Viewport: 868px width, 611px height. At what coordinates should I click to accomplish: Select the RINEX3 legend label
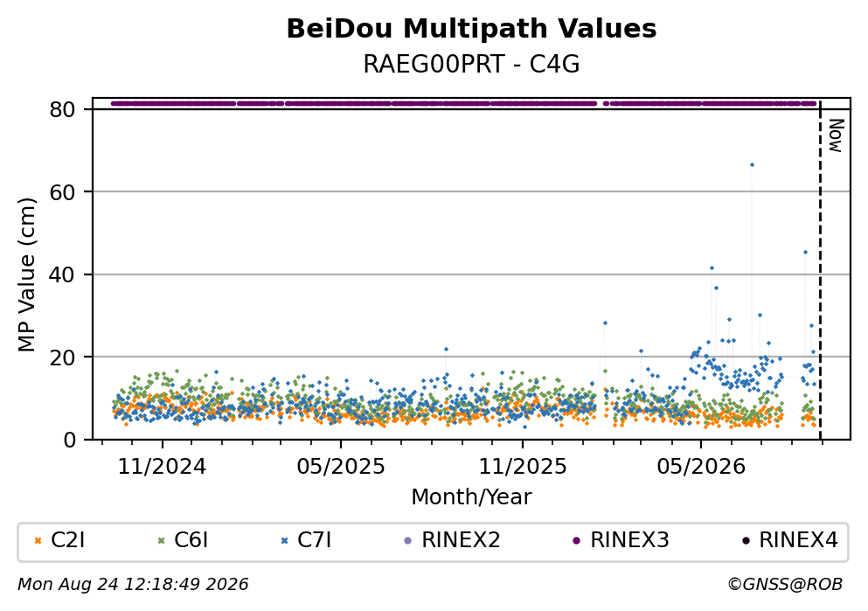[630, 540]
